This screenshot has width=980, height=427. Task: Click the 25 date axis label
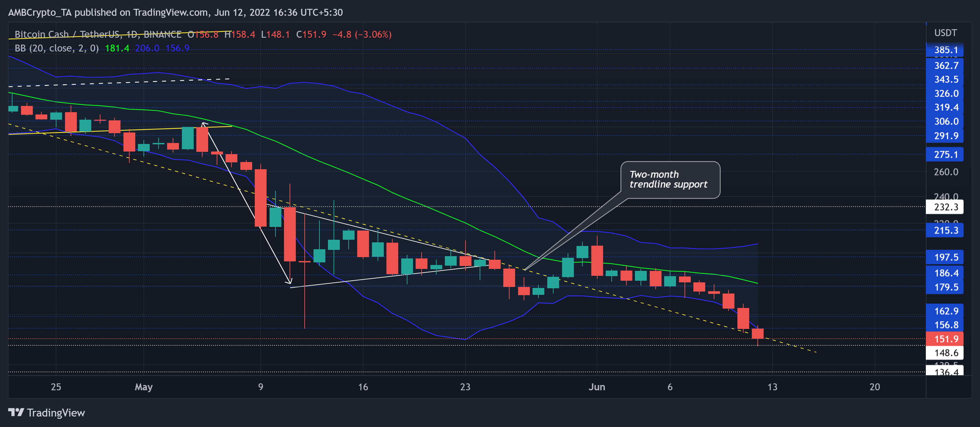56,387
